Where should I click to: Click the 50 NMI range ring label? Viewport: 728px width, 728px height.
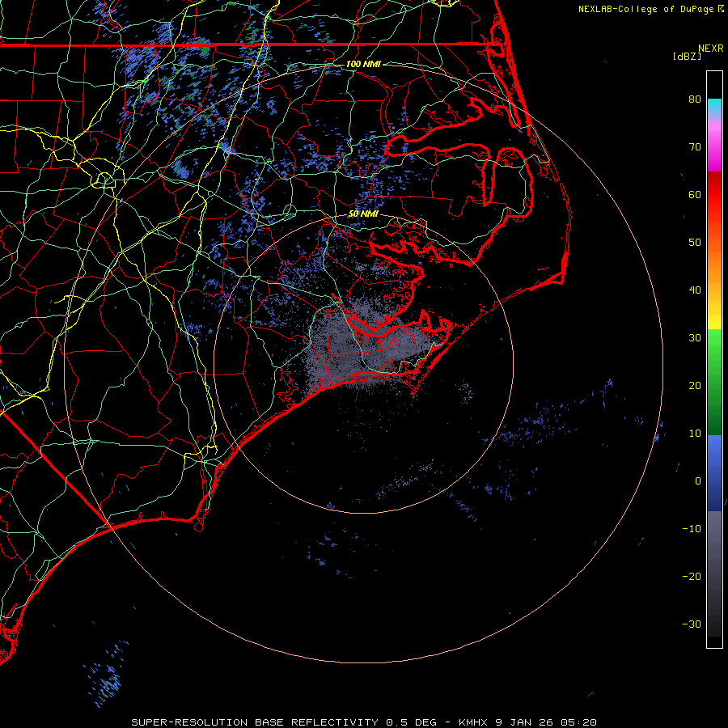tap(363, 214)
